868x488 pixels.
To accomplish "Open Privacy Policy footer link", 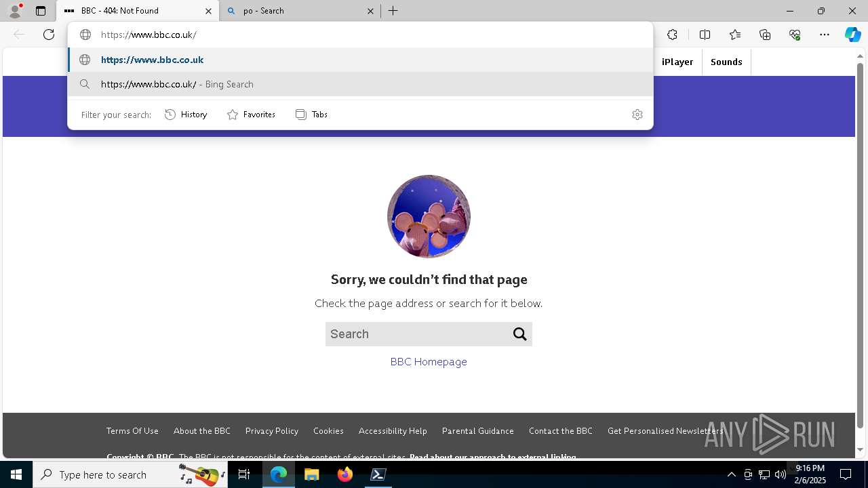I will (272, 431).
